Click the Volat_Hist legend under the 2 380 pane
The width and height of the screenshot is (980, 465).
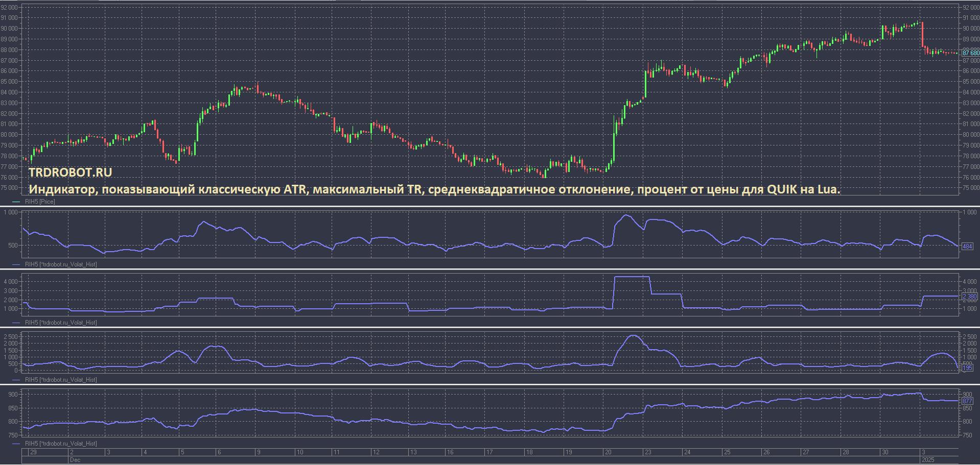click(x=60, y=323)
